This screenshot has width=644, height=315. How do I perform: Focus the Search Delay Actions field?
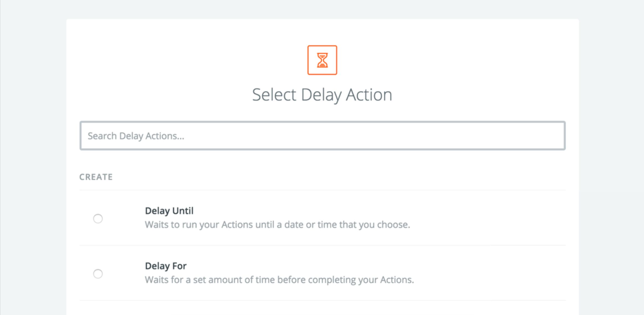tap(322, 136)
